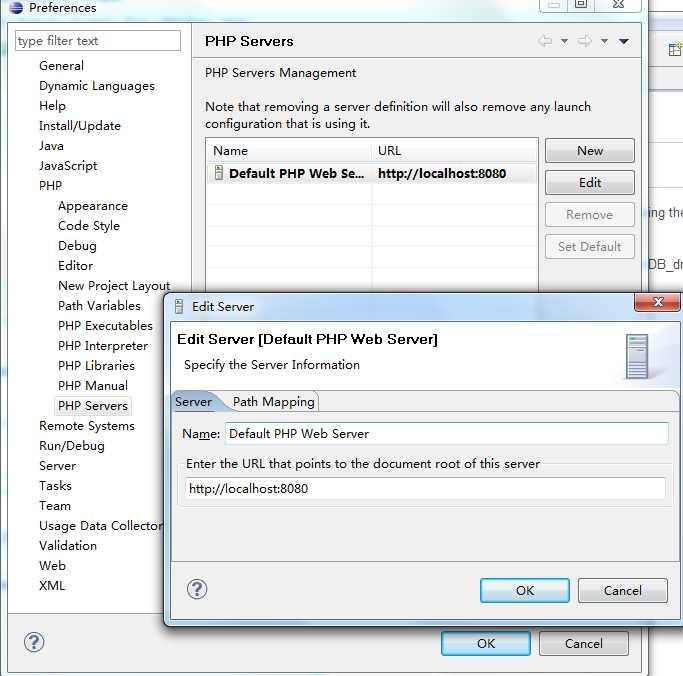
Task: Cancel the Edit Server dialog
Action: (x=623, y=591)
